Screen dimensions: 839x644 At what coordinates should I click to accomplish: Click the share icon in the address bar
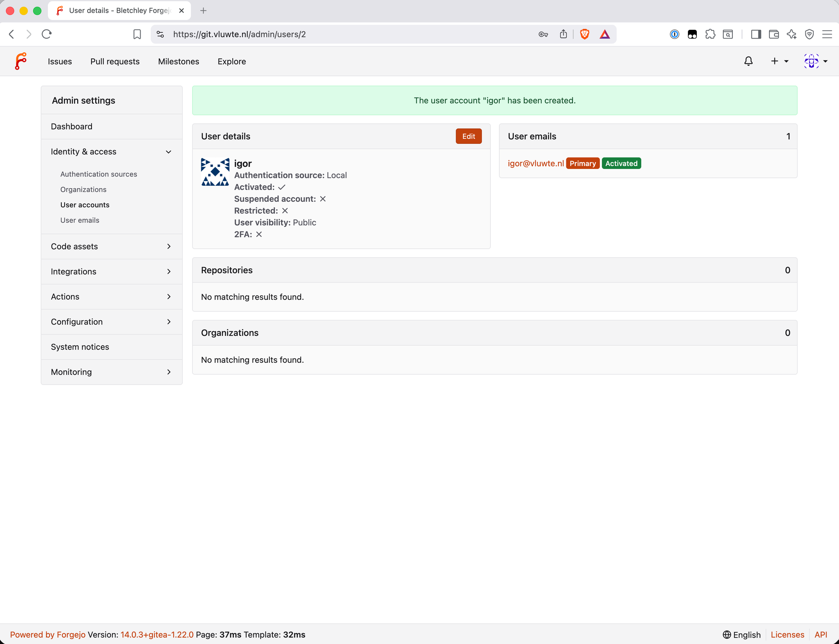(563, 34)
